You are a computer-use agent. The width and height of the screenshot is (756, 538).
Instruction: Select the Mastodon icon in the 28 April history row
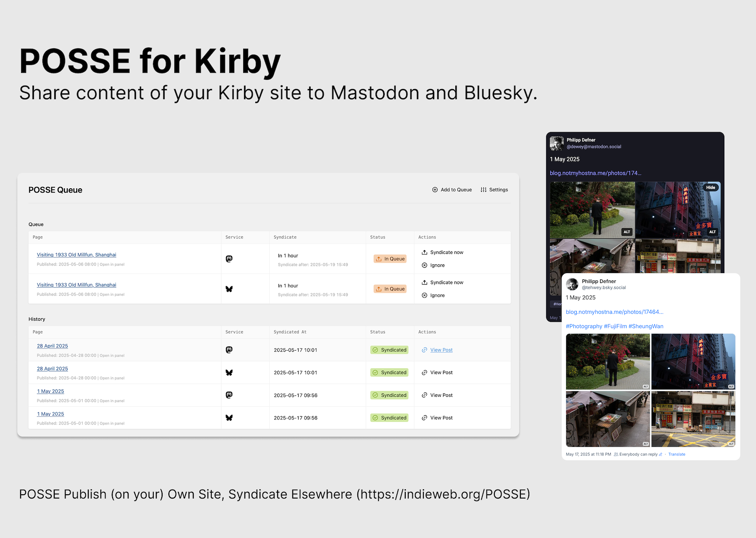click(229, 350)
